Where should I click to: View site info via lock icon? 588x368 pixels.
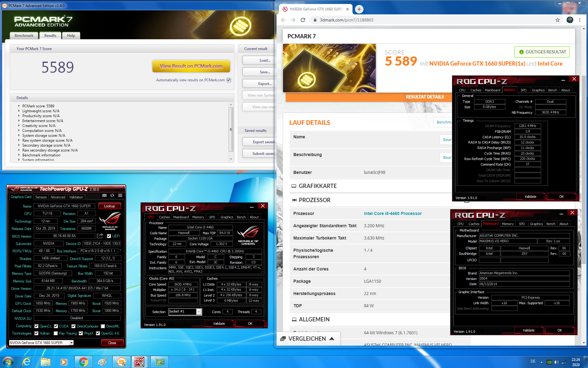click(315, 20)
